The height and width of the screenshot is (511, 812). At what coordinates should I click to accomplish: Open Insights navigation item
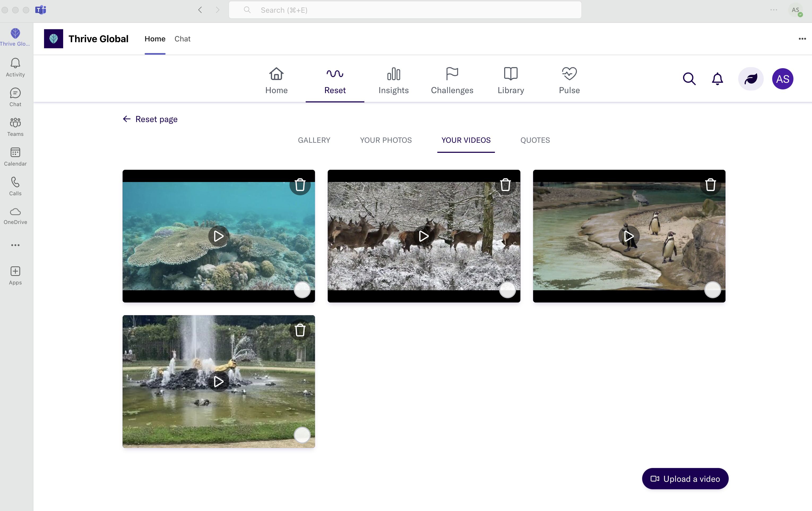coord(394,81)
